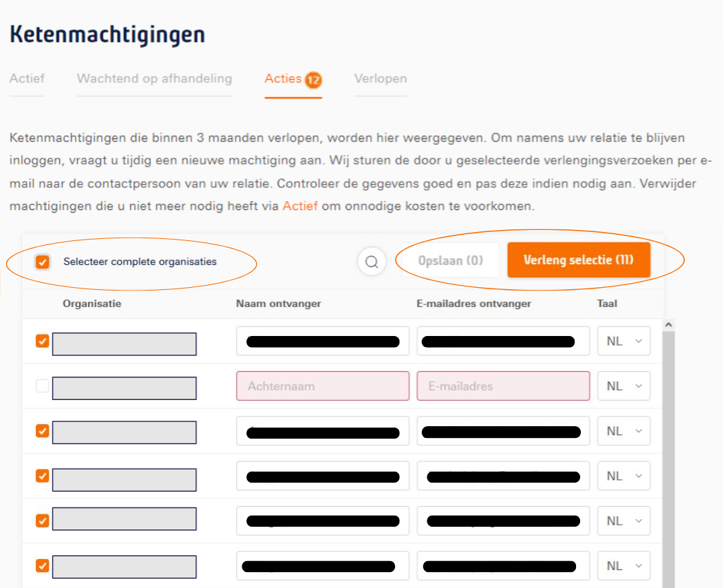Uncheck the third organisation row checkbox
724x588 pixels.
coord(43,431)
